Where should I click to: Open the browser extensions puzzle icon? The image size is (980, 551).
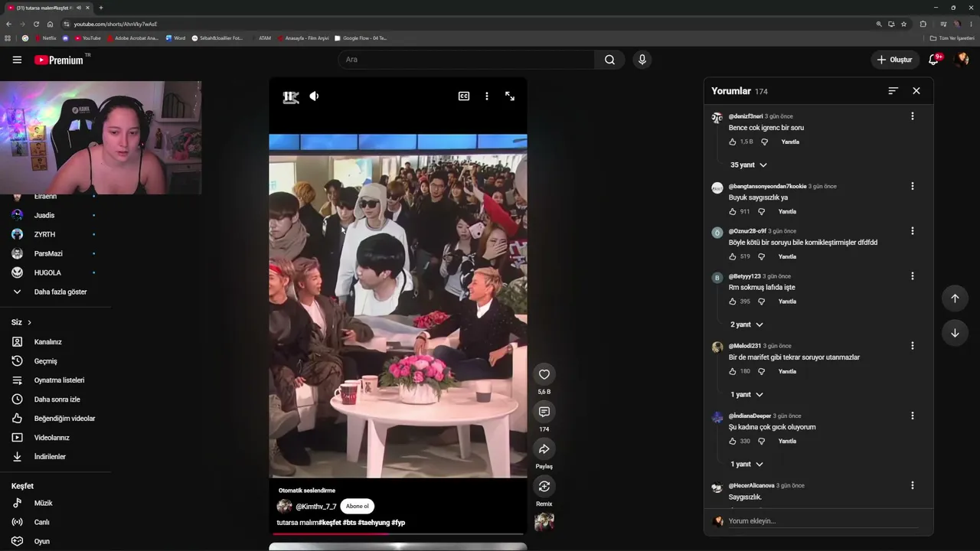tap(923, 24)
